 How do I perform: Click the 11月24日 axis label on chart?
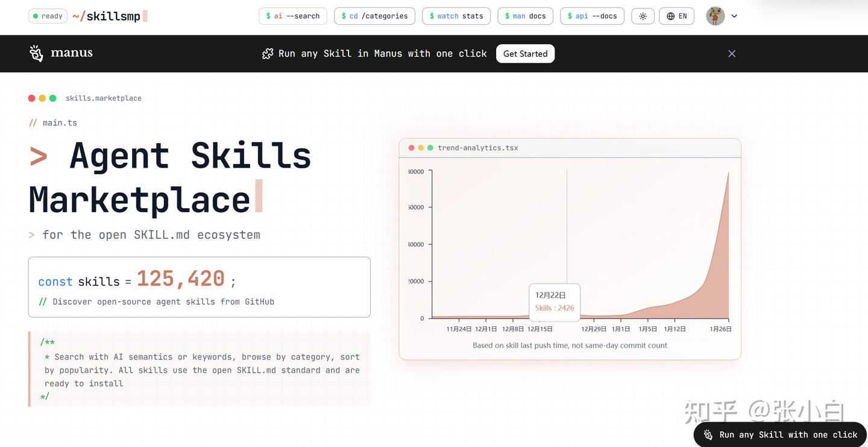[x=459, y=329]
